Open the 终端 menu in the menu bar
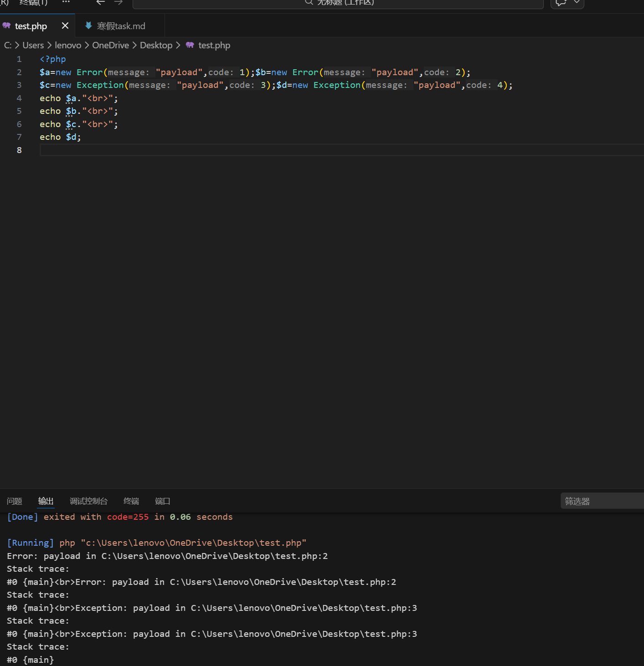Screen dimensions: 644x666 tap(33, 2)
